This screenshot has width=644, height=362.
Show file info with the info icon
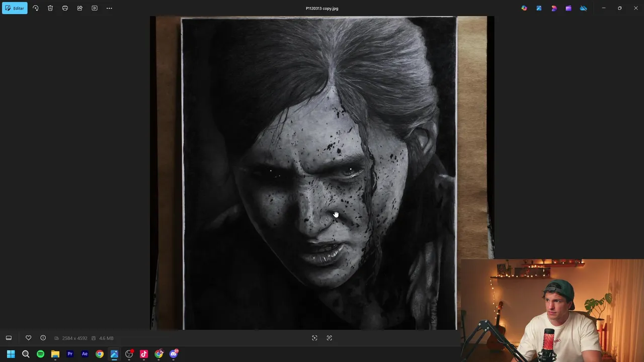pos(43,338)
